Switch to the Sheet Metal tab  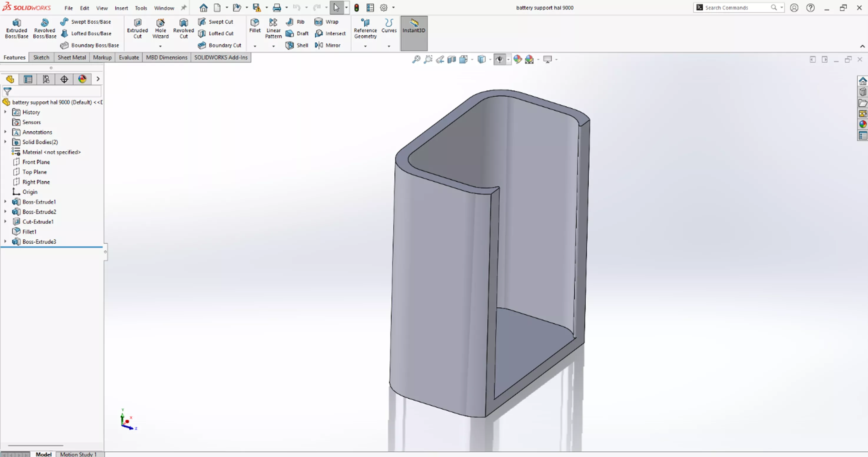(72, 57)
